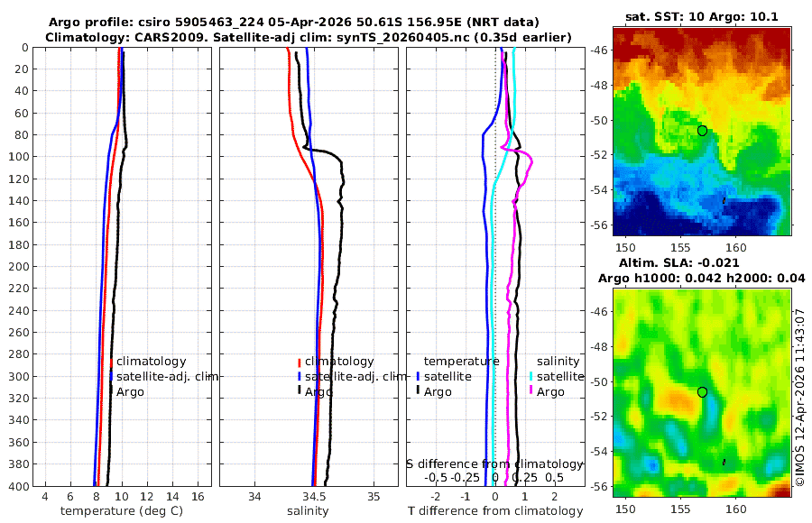The height and width of the screenshot is (523, 812).
Task: Click the small black track mark on SST map
Action: pos(724,200)
